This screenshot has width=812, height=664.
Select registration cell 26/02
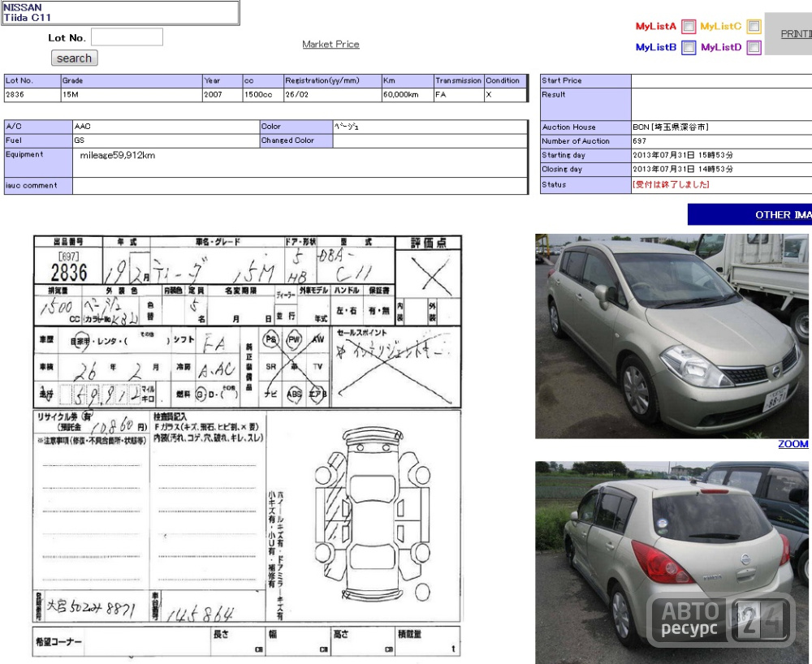click(x=332, y=95)
